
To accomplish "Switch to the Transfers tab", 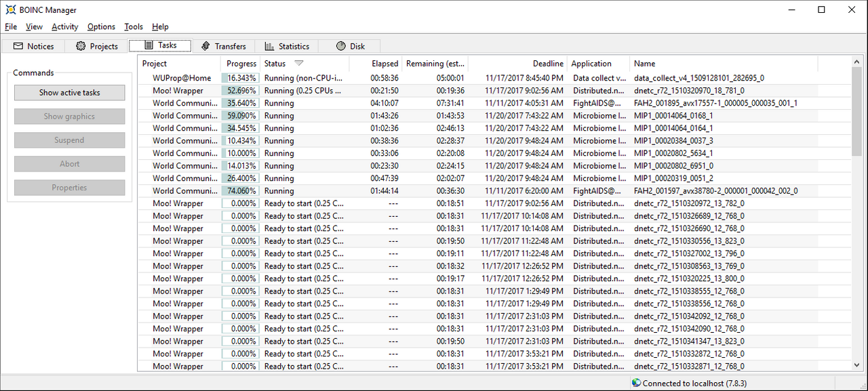I will [x=222, y=46].
